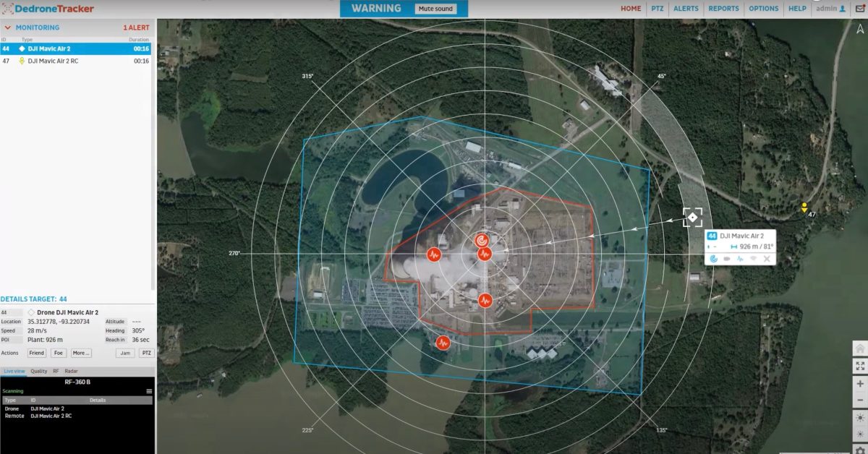Open the REPORTS page from the top menu
This screenshot has height=454, width=868.
pyautogui.click(x=724, y=9)
